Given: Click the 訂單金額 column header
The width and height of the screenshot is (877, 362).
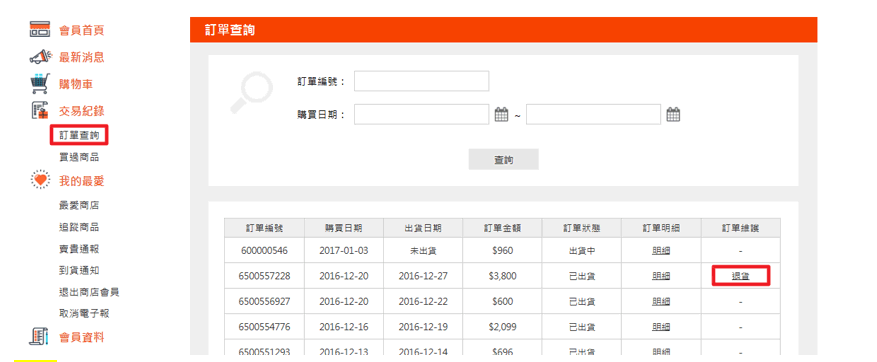Looking at the screenshot, I should pyautogui.click(x=502, y=228).
